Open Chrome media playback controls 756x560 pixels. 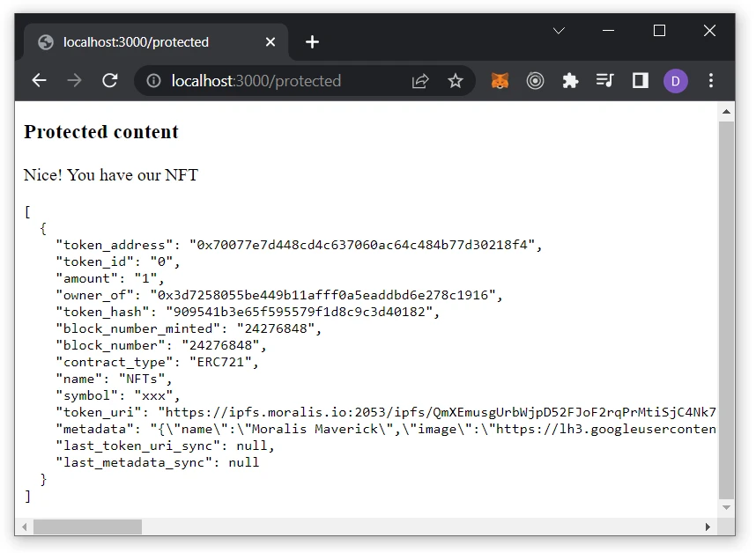(x=605, y=80)
